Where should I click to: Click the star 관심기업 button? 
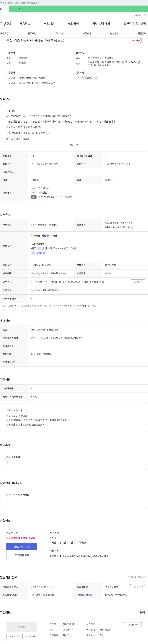click(x=14, y=636)
